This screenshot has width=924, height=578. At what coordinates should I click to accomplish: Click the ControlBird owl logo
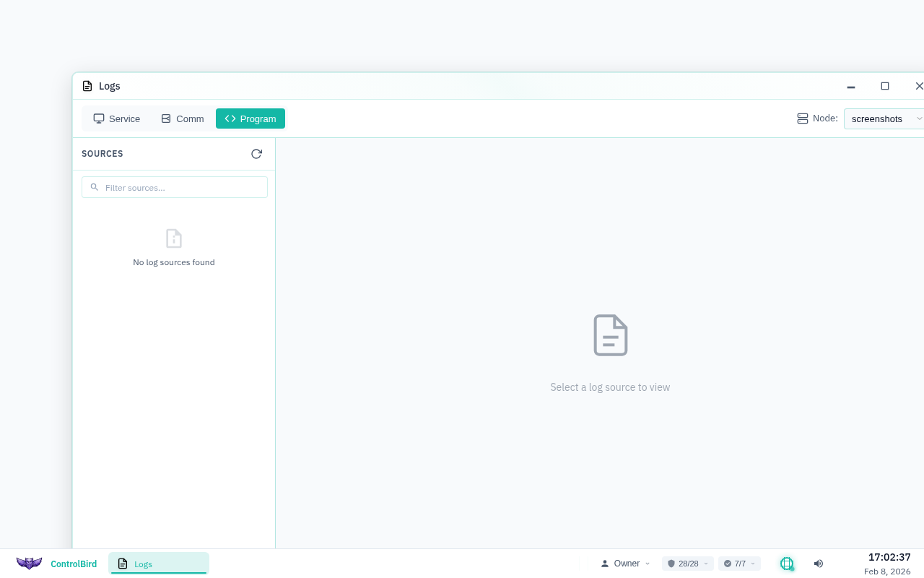(30, 564)
